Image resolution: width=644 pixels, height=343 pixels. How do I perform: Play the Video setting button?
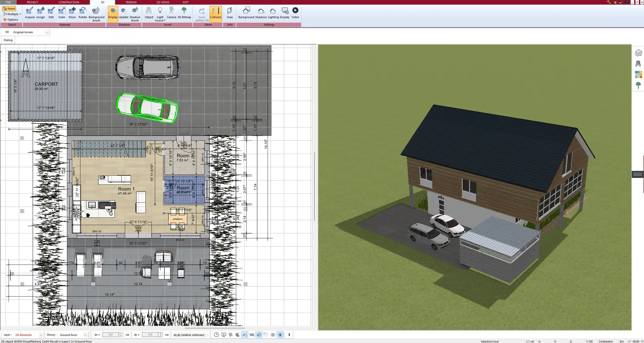tap(295, 13)
